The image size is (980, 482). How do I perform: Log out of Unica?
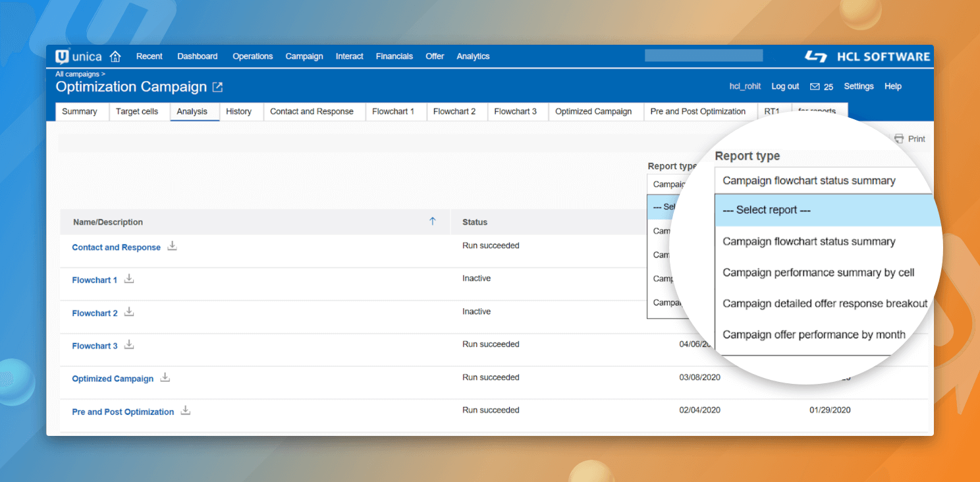pos(784,86)
